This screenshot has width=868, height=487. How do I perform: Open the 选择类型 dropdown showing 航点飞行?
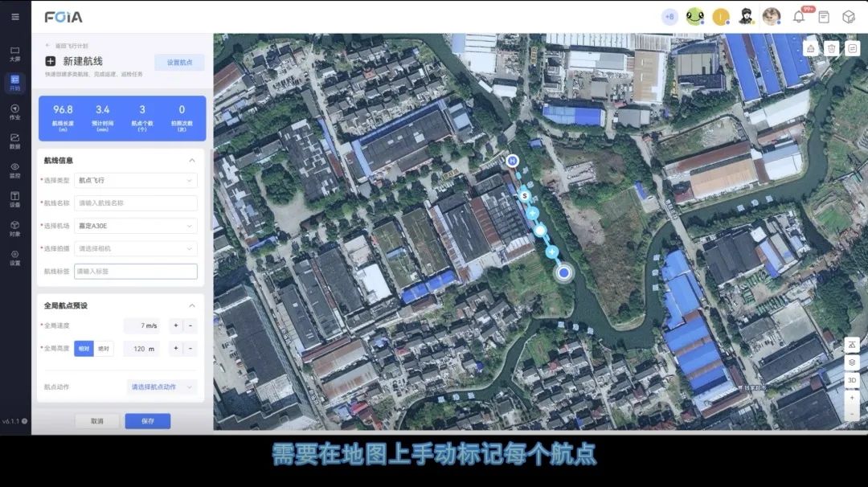tap(136, 180)
